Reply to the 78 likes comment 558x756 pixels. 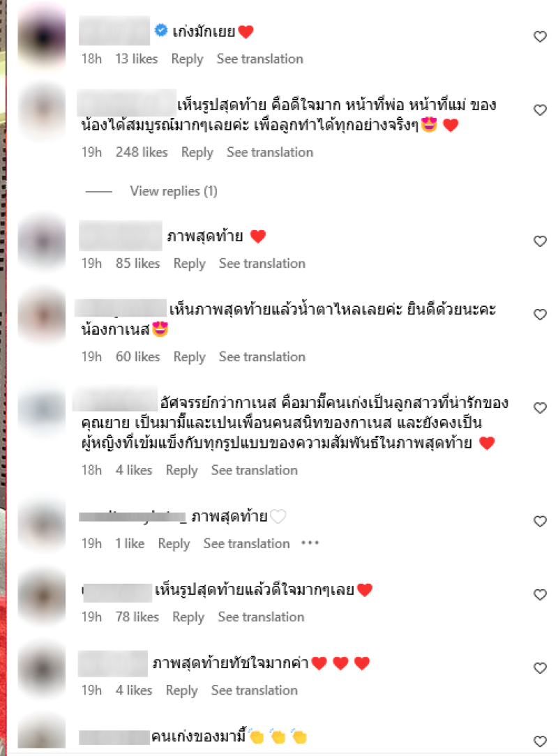coord(188,617)
